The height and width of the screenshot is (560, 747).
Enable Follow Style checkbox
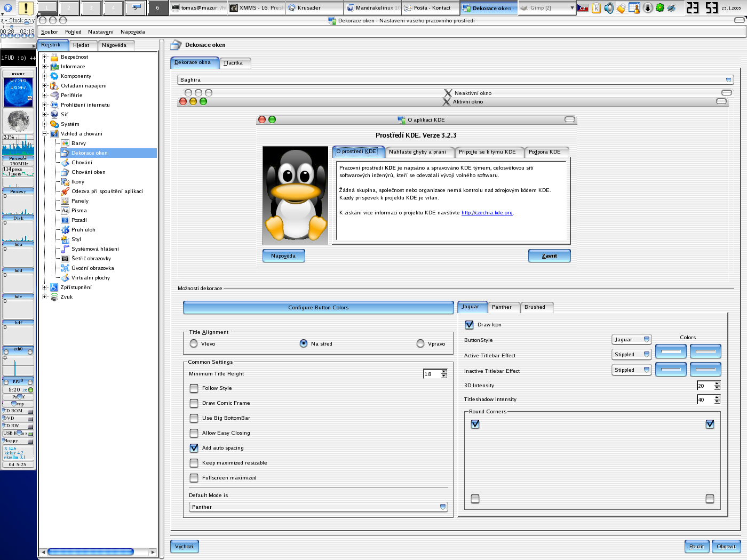194,388
